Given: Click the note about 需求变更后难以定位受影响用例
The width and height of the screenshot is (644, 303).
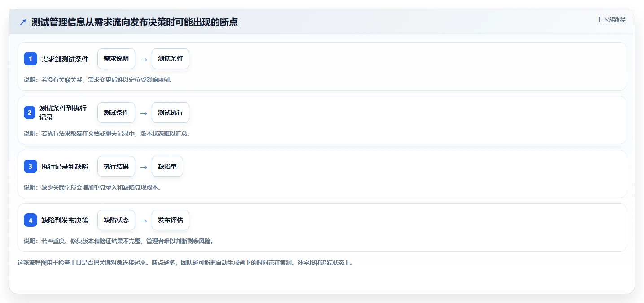Looking at the screenshot, I should click(x=98, y=80).
